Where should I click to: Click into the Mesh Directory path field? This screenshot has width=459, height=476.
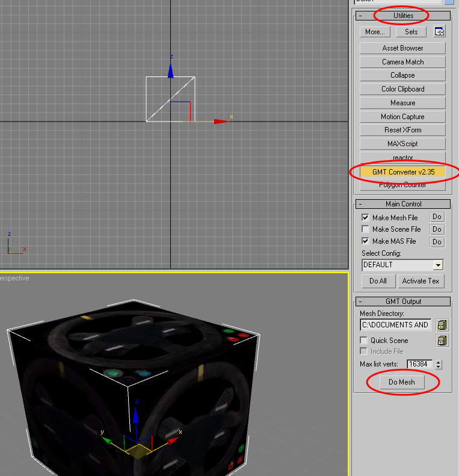pyautogui.click(x=395, y=325)
